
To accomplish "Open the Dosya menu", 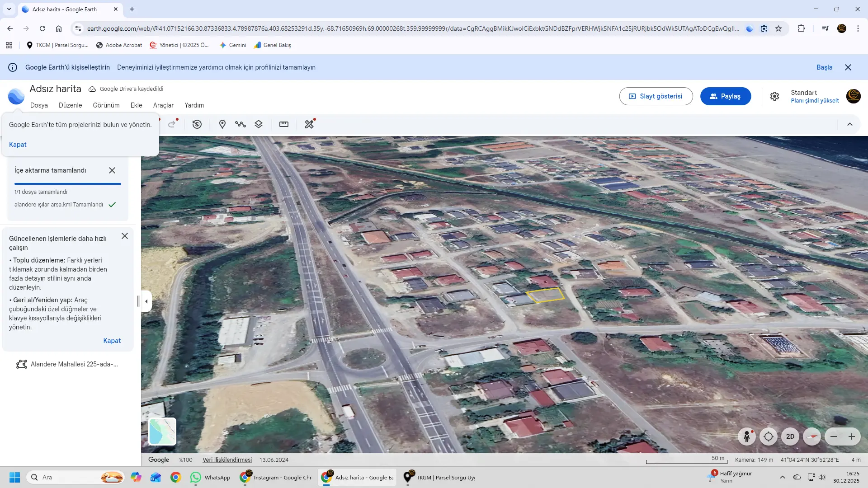I will click(39, 105).
